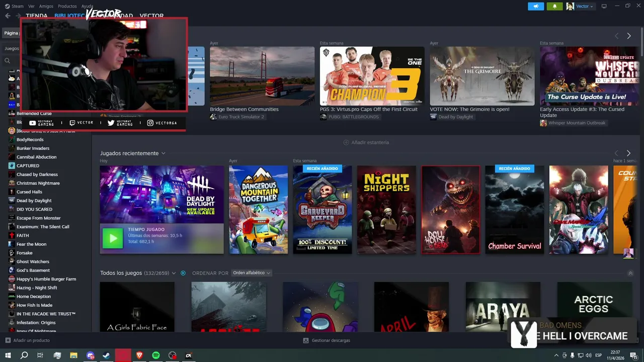Open the Orden alfabético sort dropdown
Image resolution: width=644 pixels, height=362 pixels.
[x=252, y=273]
